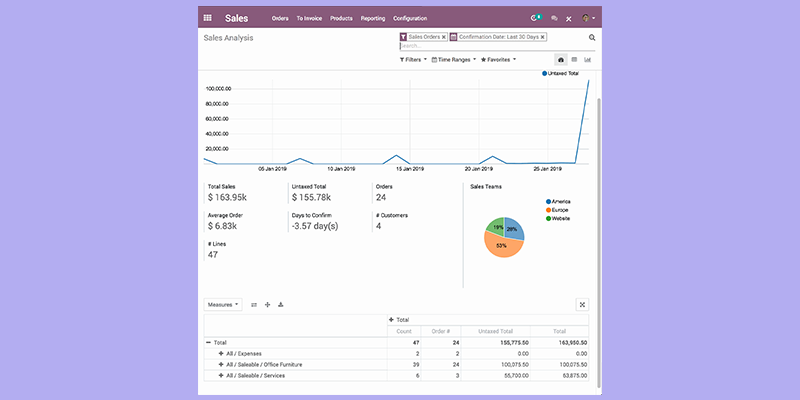Open the Reporting menu

click(x=373, y=18)
